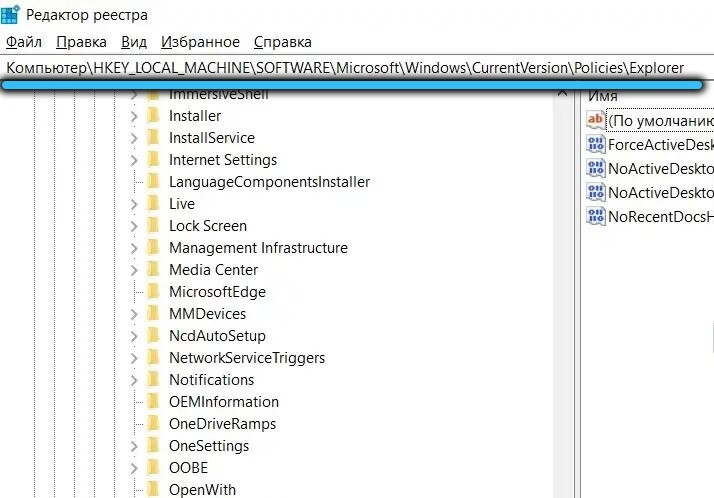714x498 pixels.
Task: Select the Lock Screen key name
Action: [x=208, y=226]
